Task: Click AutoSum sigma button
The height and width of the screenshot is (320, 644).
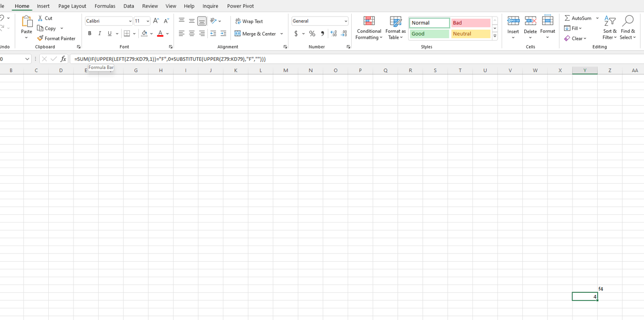Action: 578,18
